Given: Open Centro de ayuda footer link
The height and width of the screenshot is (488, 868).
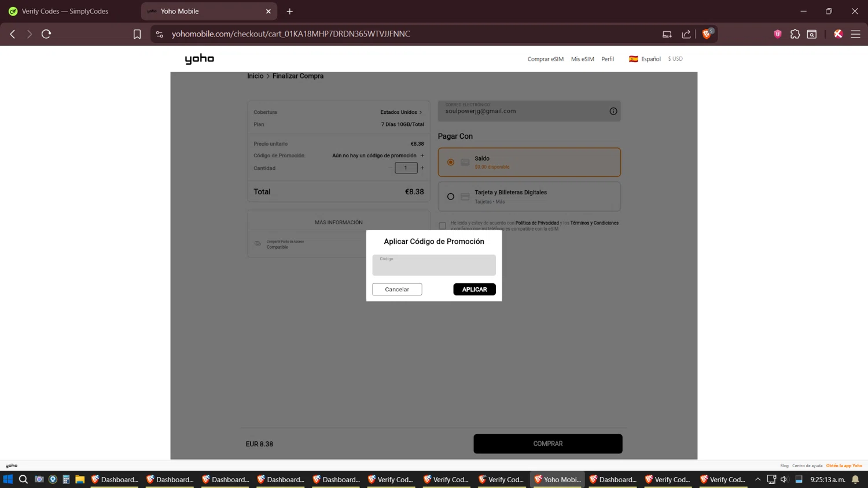Looking at the screenshot, I should (807, 465).
